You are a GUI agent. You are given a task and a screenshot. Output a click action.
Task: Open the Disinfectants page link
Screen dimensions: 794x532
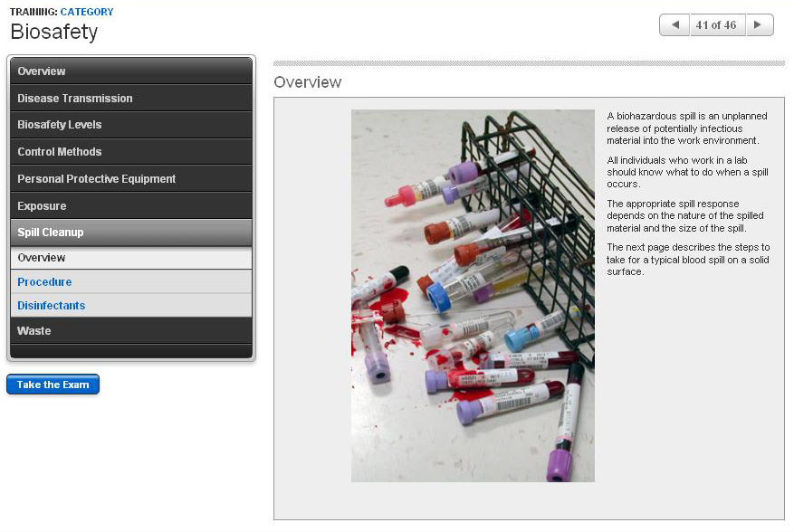(x=51, y=306)
